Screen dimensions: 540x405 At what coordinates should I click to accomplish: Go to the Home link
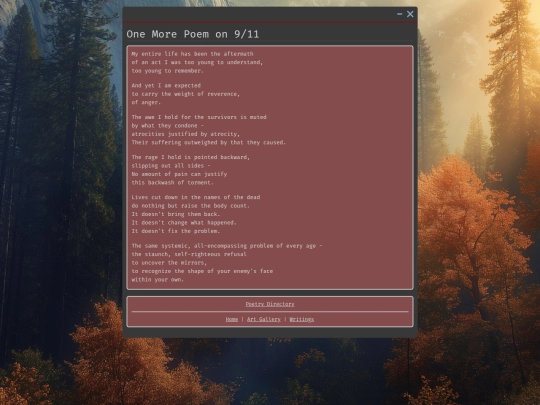(232, 319)
